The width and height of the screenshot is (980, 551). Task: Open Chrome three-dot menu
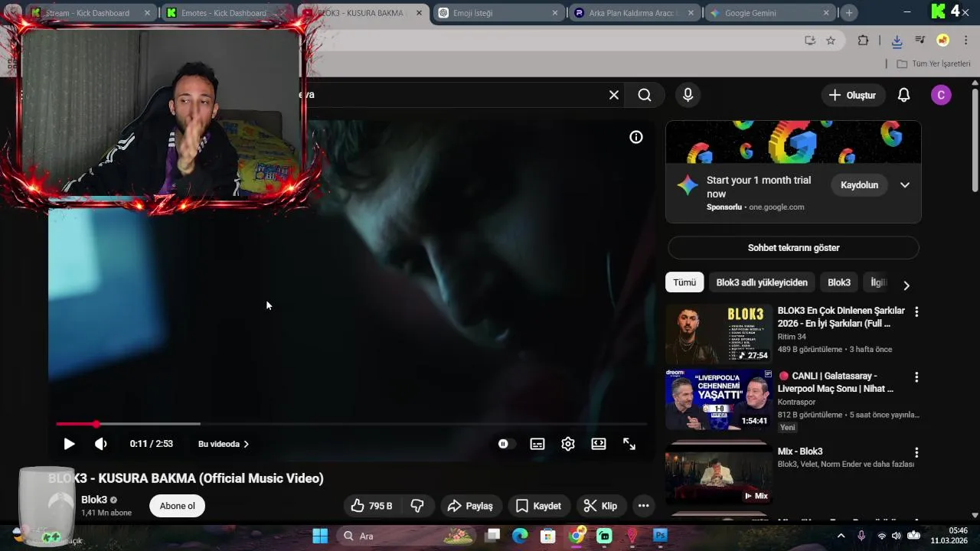966,41
